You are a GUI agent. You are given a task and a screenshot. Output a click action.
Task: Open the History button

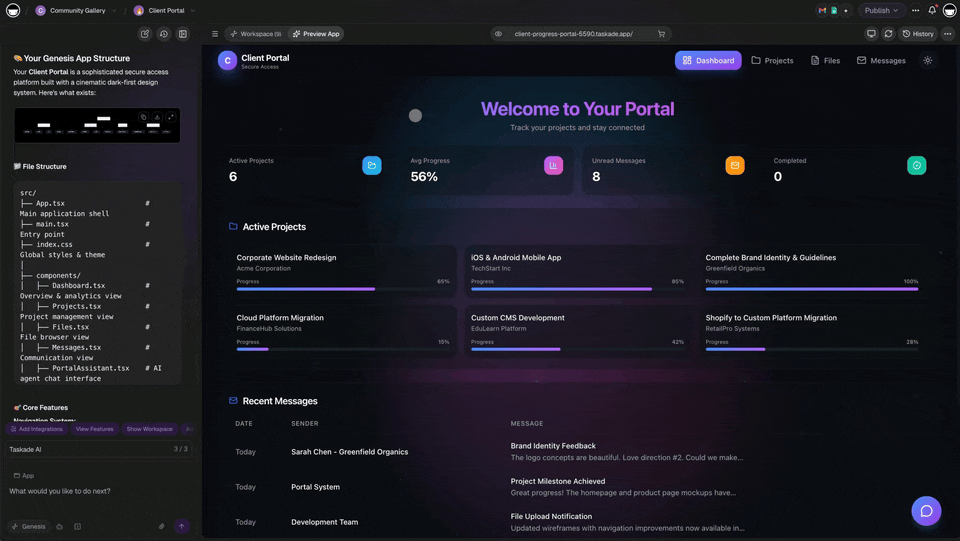(917, 34)
